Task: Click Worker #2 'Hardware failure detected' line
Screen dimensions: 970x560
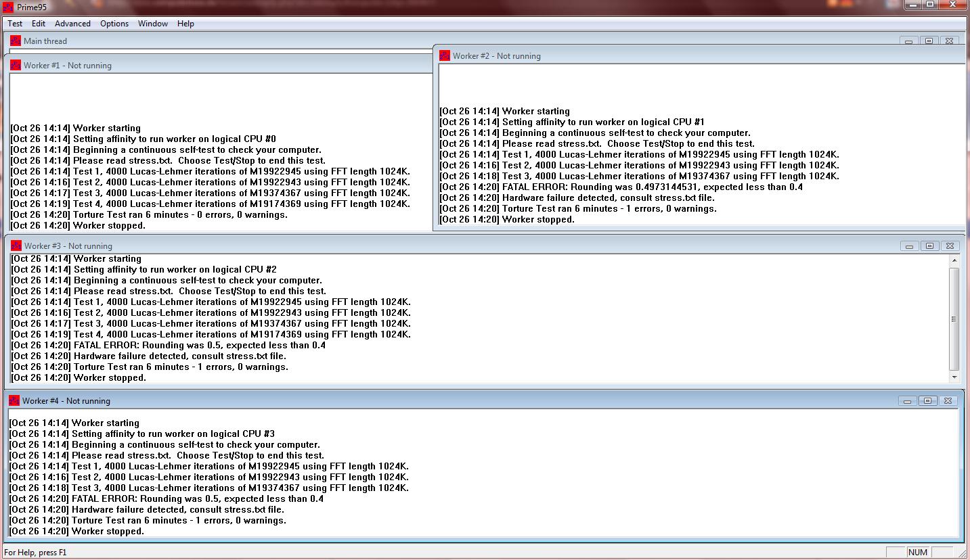Action: click(577, 197)
